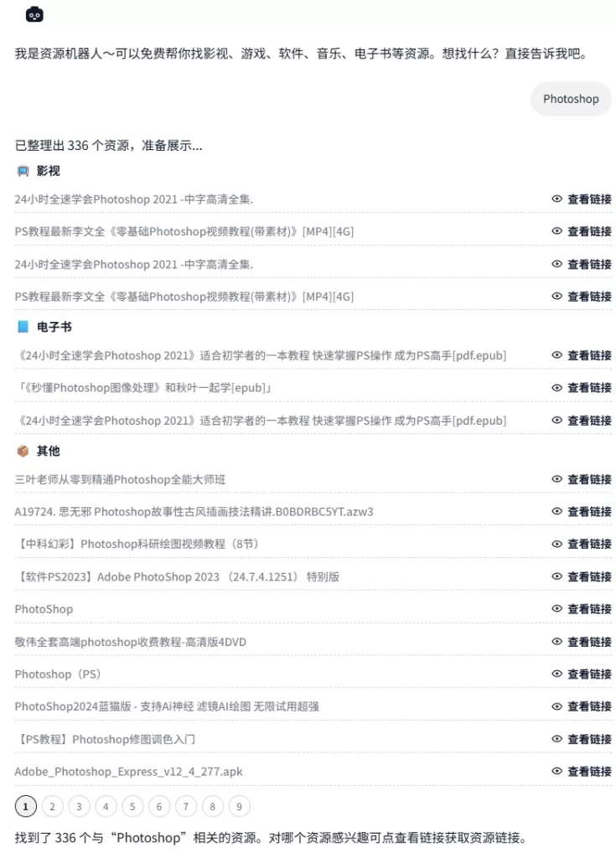Image resolution: width=616 pixels, height=858 pixels.
Task: Select page 5 in the pagination row
Action: (132, 806)
